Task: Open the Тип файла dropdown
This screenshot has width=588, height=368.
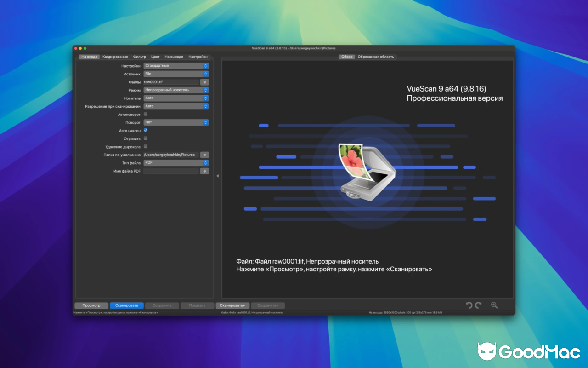Action: click(x=176, y=162)
